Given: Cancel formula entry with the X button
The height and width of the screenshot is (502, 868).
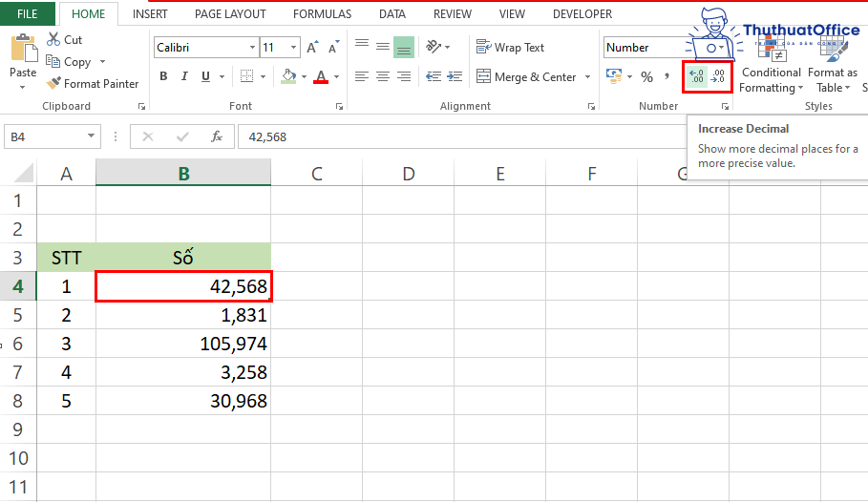Looking at the screenshot, I should (148, 136).
